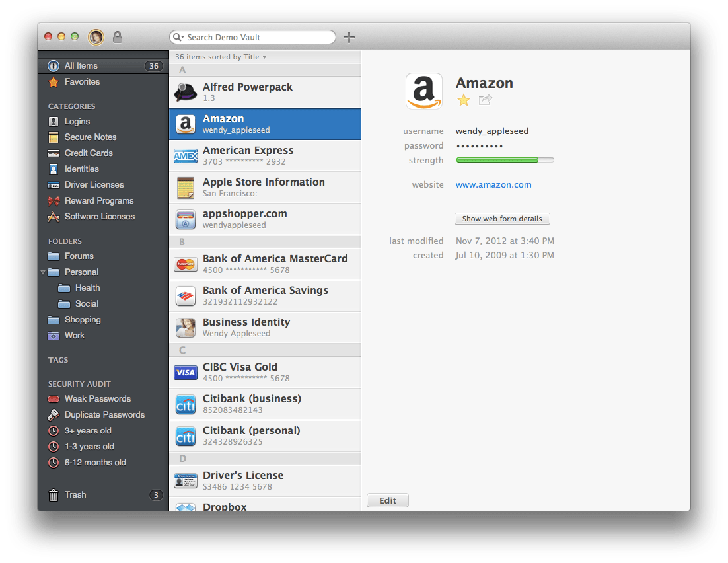Screen dimensions: 728x563
Task: Lock the vault with the padlock icon
Action: tap(117, 36)
